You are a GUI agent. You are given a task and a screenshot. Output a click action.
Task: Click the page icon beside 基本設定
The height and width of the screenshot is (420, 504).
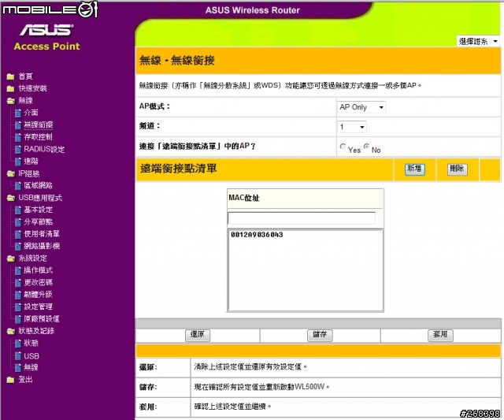click(18, 210)
